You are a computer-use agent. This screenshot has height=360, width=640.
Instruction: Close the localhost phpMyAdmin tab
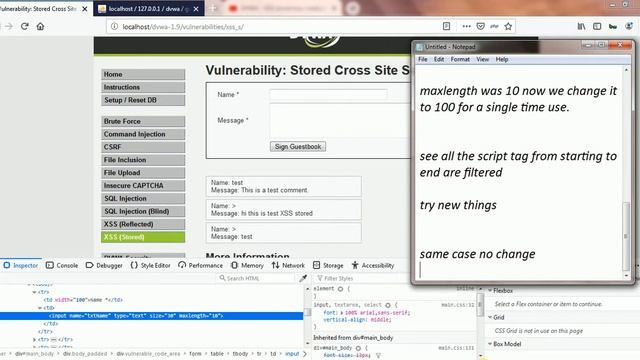click(196, 9)
